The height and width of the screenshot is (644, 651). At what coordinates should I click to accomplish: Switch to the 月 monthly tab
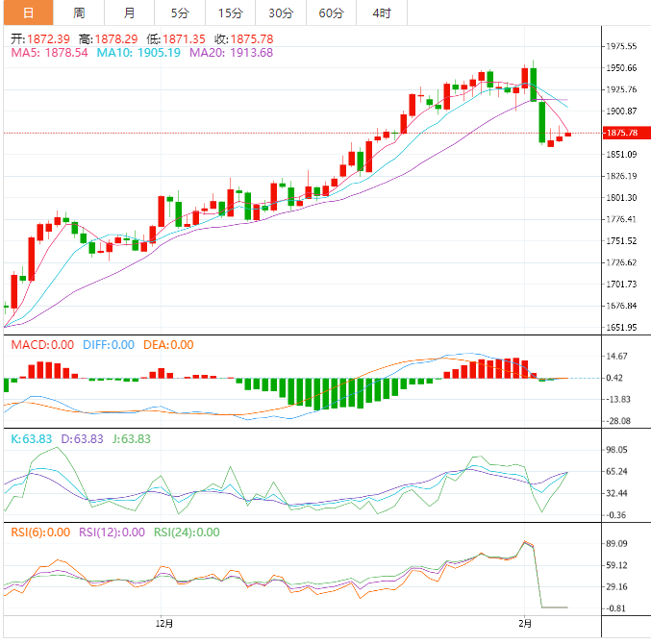129,12
